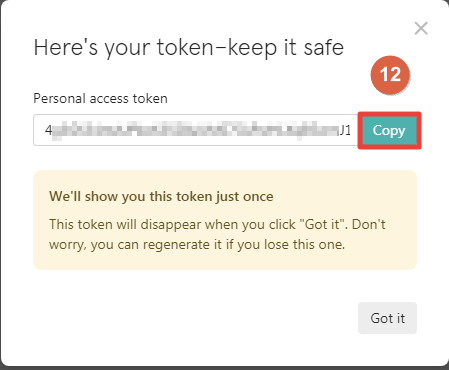Dismiss the dialog with Got it

387,318
